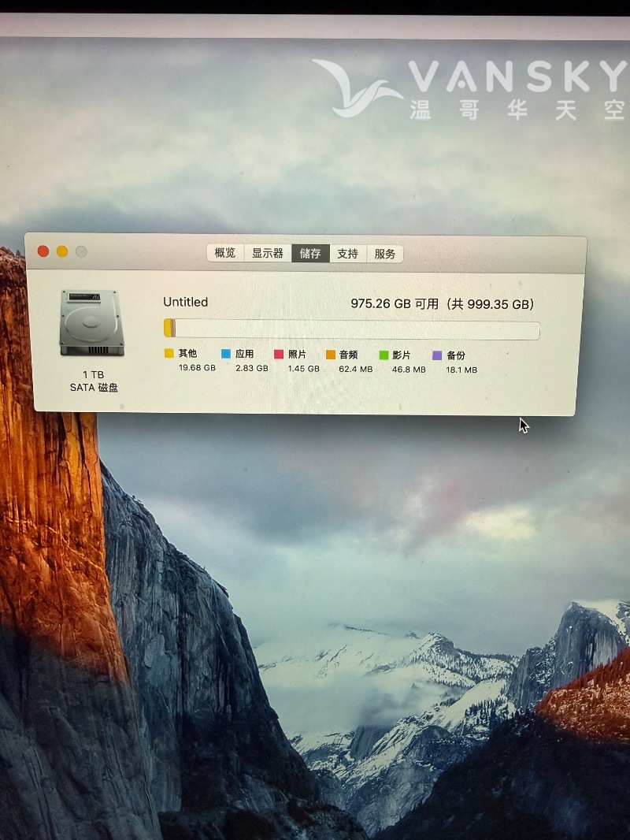Screen dimensions: 630x840
Task: Click the purple 备份 storage indicator
Action: [438, 354]
